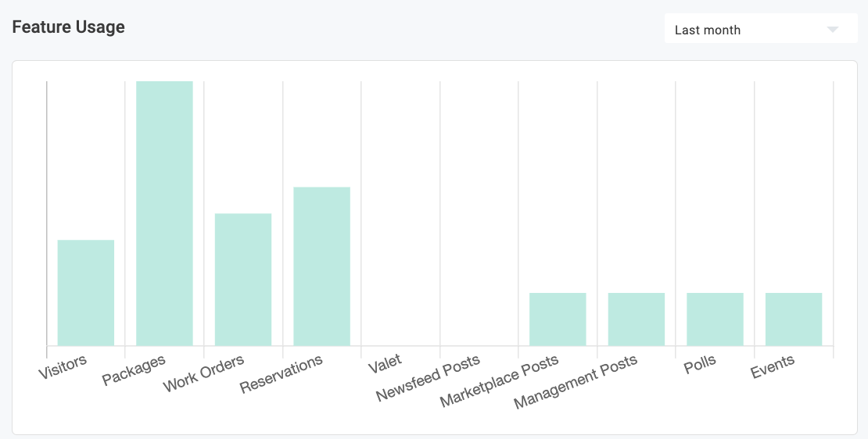Click the Events axis label
This screenshot has width=868, height=439.
tap(772, 366)
